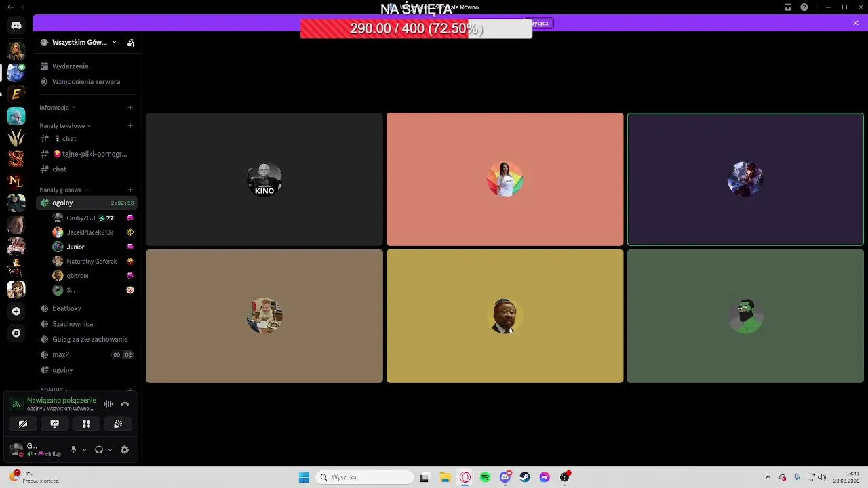The image size is (868, 488).
Task: Click user JacekPlacek2137 in voice list
Action: click(94, 232)
